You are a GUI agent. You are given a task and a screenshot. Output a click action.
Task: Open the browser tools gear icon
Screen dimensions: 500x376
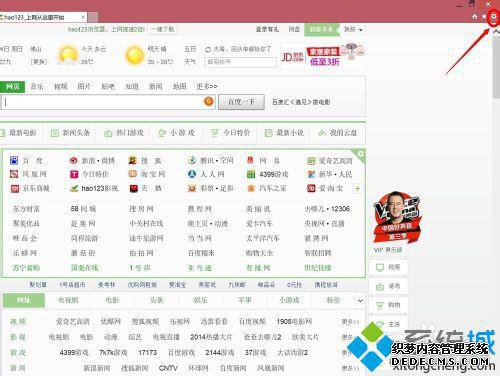click(493, 17)
